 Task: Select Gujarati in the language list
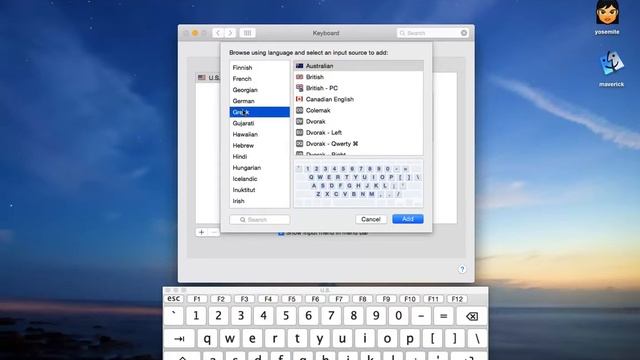pyautogui.click(x=259, y=123)
